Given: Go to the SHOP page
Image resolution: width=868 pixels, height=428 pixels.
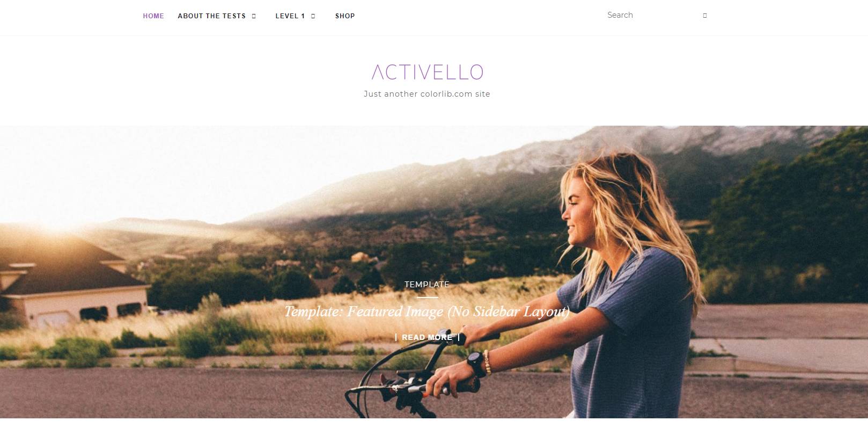Looking at the screenshot, I should [x=345, y=16].
